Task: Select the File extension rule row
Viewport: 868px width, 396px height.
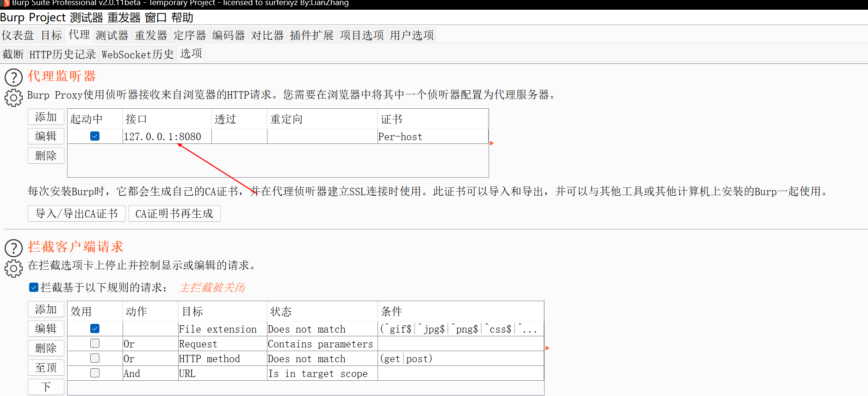Action: click(306, 329)
